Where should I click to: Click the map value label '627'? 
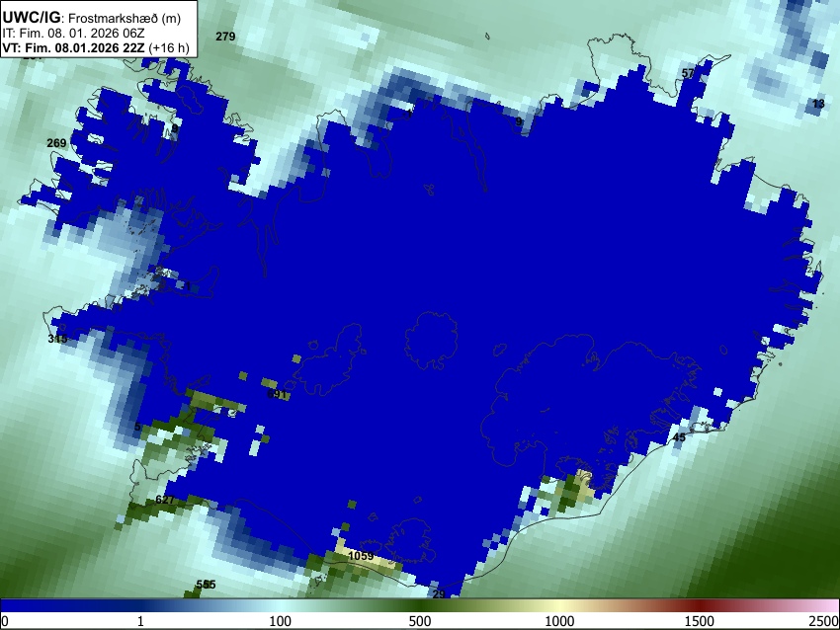pyautogui.click(x=164, y=500)
